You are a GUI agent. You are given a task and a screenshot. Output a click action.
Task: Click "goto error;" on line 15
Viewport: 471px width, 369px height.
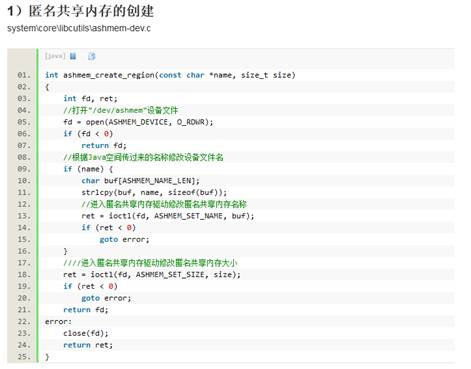point(124,239)
